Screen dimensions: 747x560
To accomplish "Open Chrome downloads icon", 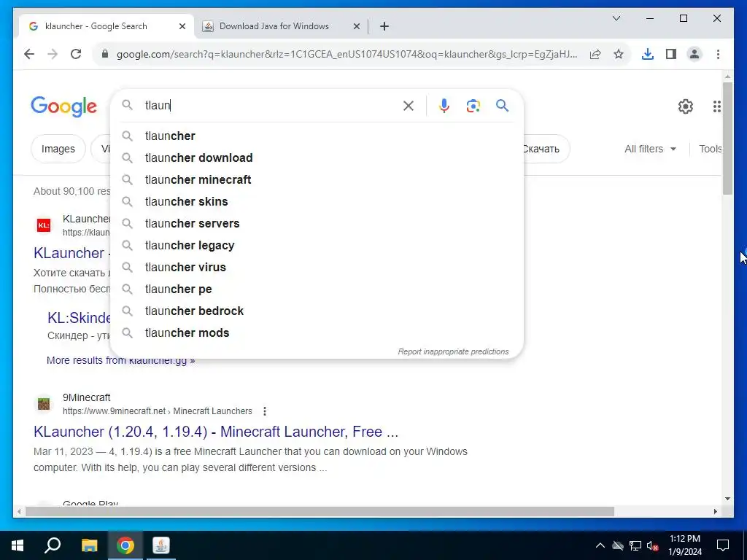I will tap(648, 54).
